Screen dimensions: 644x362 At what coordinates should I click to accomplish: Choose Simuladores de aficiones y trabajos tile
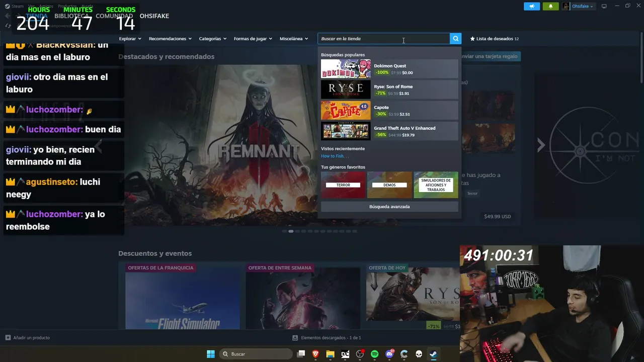point(436,185)
